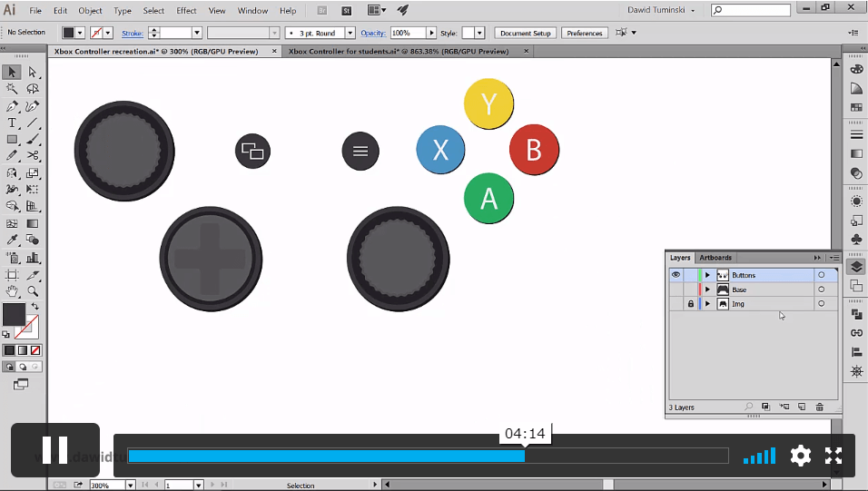
Task: Select the Zoom magnifier tool
Action: click(32, 291)
